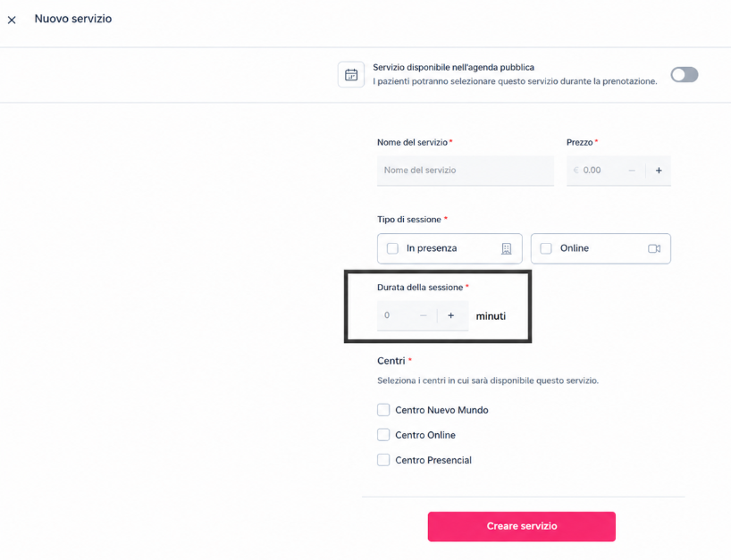Toggle Servizio disponibile nell'agenda pubblica switch
The width and height of the screenshot is (731, 560).
[x=685, y=74]
